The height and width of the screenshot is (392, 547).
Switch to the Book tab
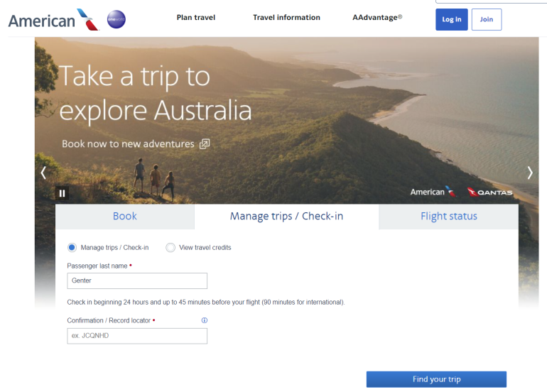coord(125,217)
